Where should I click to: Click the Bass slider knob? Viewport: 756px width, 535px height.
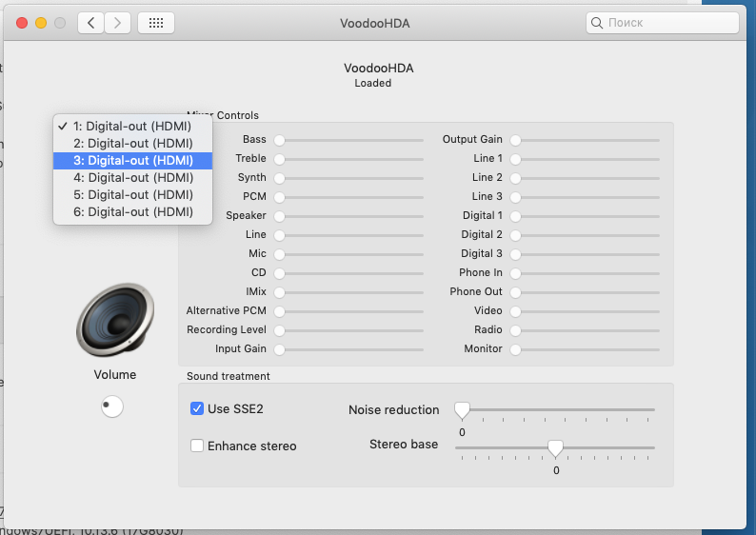tap(279, 140)
